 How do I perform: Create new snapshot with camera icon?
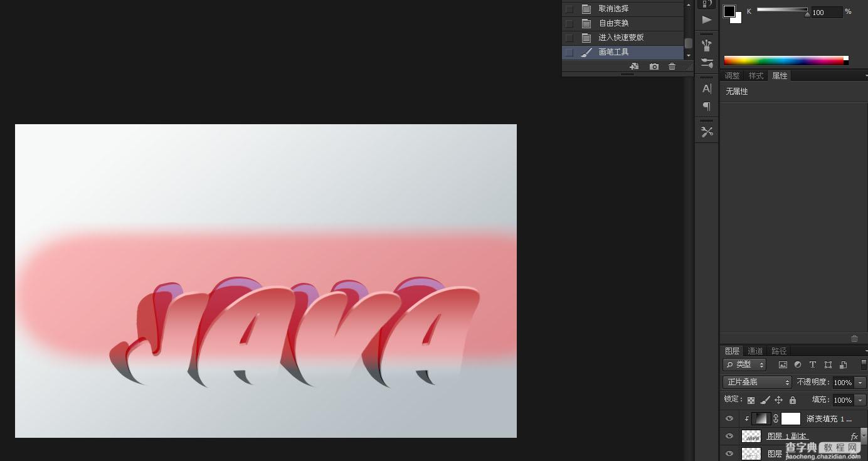tap(654, 66)
